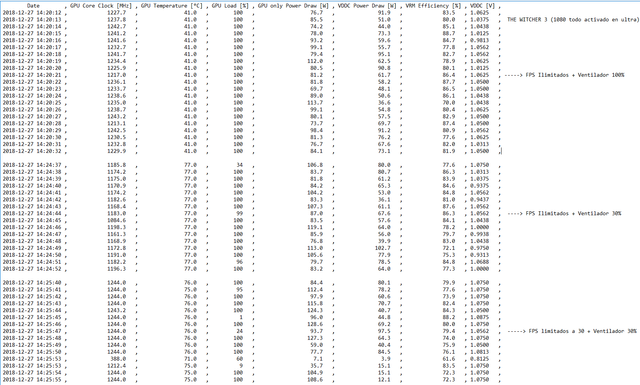Click the core clock value '1227.7'
Viewport: 640px width, 385px height.
point(117,13)
